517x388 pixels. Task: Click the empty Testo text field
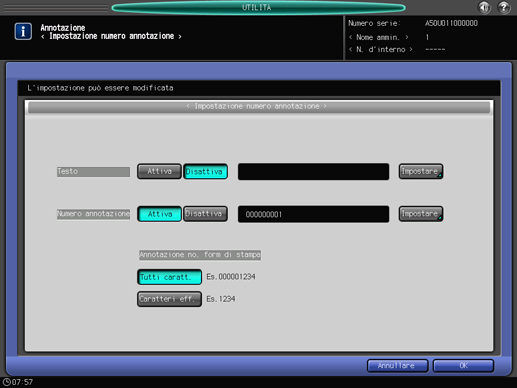coord(313,172)
